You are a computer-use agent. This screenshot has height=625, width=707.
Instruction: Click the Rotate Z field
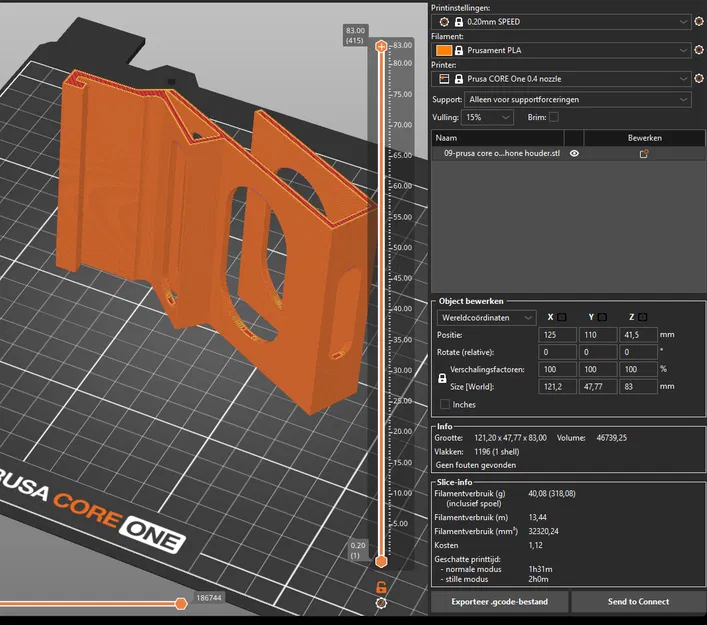pyautogui.click(x=638, y=352)
